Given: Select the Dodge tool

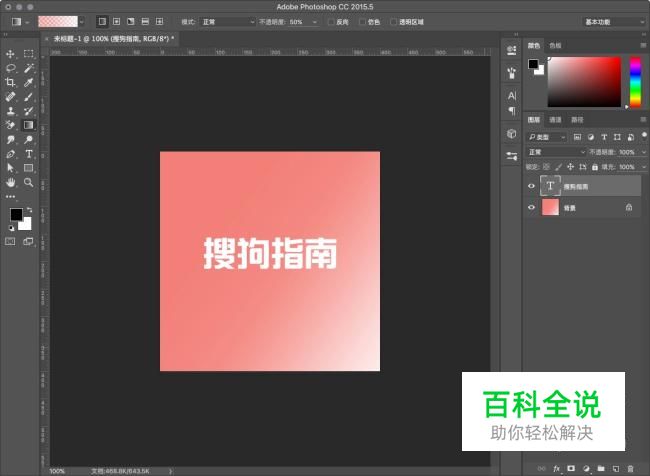Looking at the screenshot, I should pos(29,140).
